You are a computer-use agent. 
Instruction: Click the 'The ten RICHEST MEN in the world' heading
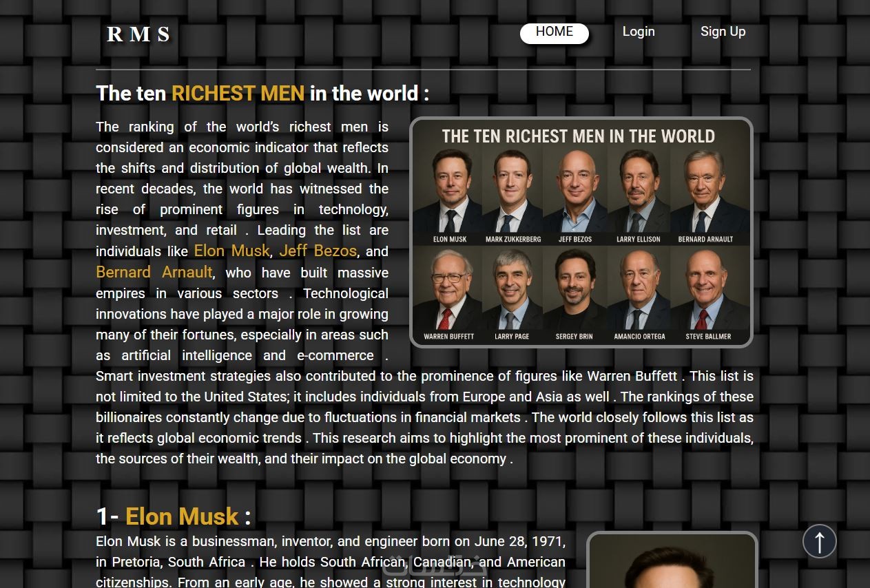[262, 94]
